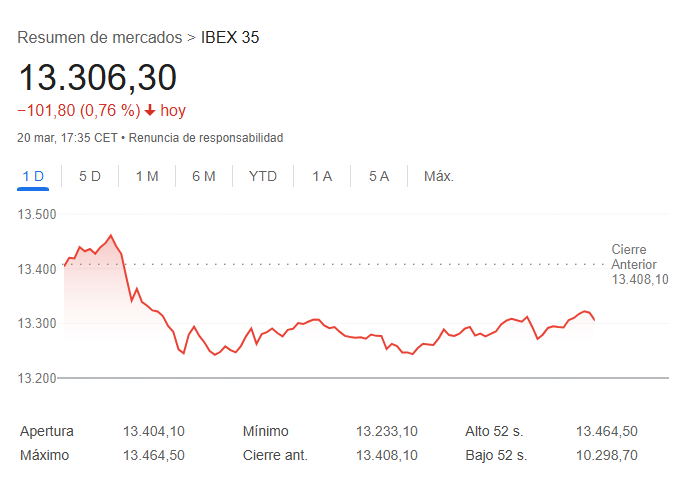Click the 13.306,30 index value

(x=97, y=77)
